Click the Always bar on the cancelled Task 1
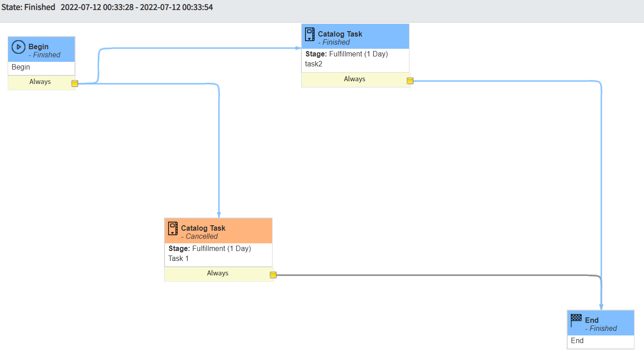Viewport: 644px width, 358px height. [x=217, y=273]
